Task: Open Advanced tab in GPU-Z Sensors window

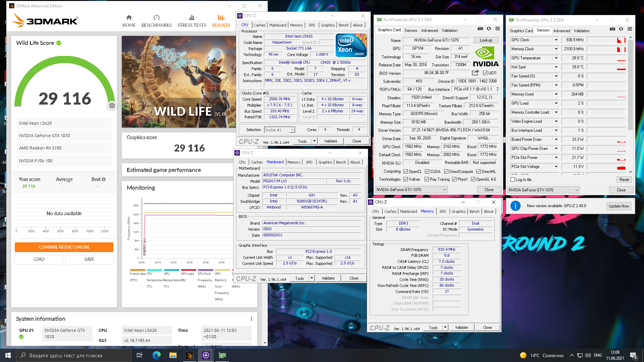Action: click(x=561, y=31)
